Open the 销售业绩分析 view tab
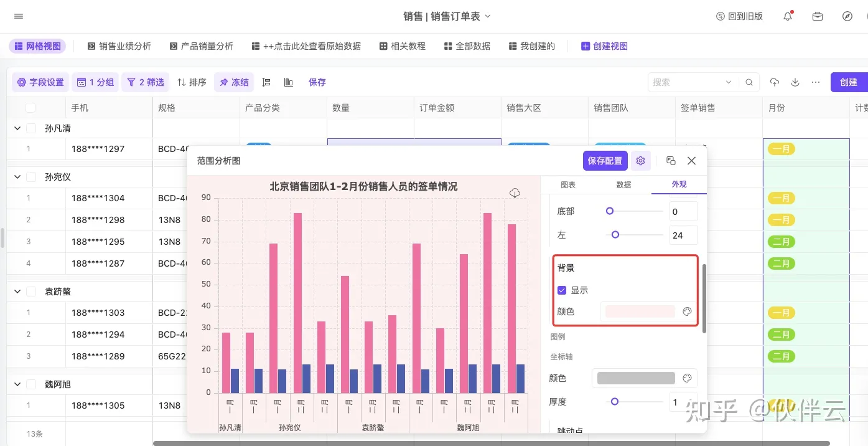Viewport: 868px width, 446px height. coord(119,46)
